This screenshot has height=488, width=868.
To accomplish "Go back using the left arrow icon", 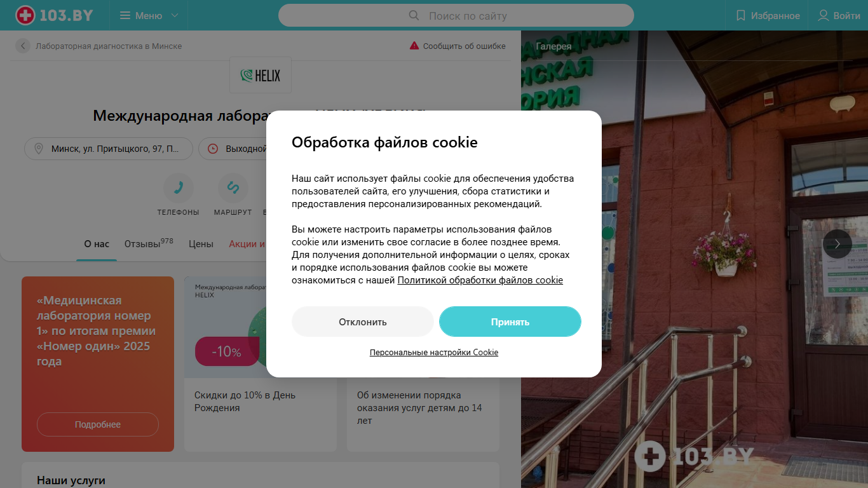I will click(x=23, y=46).
